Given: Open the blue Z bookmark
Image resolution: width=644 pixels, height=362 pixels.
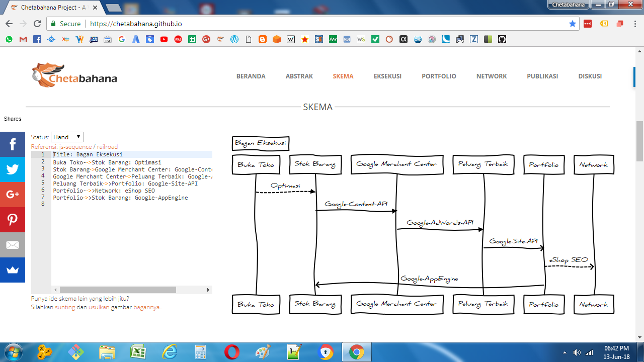Looking at the screenshot, I should pyautogui.click(x=473, y=39).
